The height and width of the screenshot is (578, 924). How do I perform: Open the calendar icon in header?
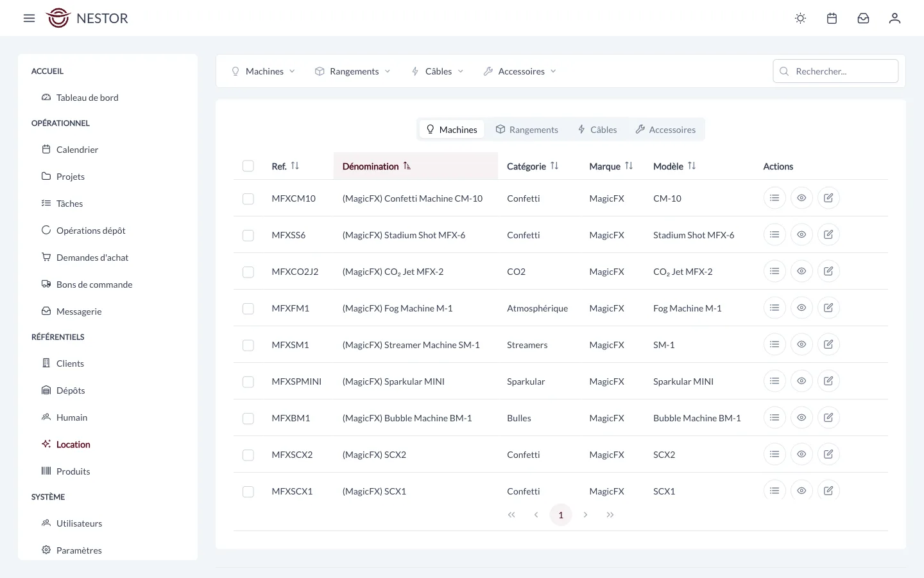832,18
